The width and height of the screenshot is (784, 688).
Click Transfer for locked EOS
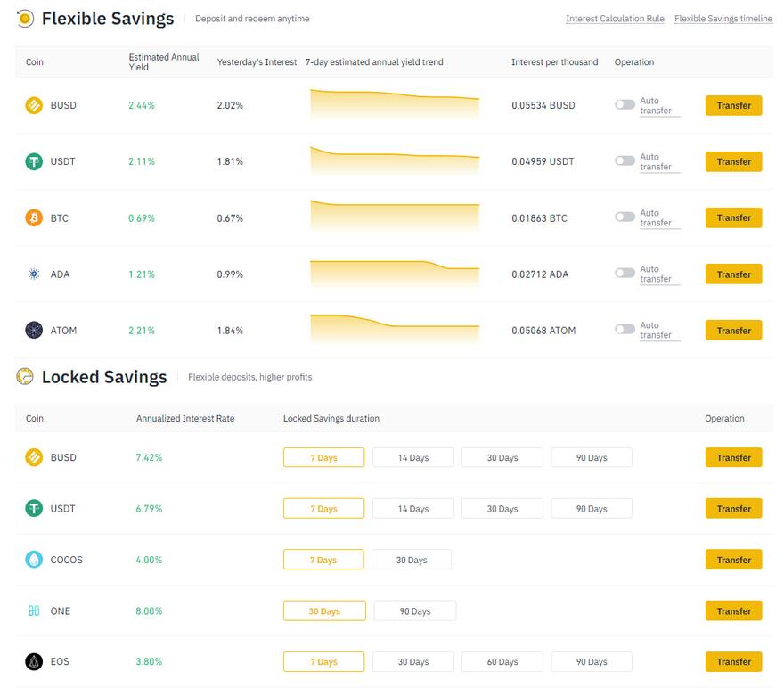[x=733, y=661]
